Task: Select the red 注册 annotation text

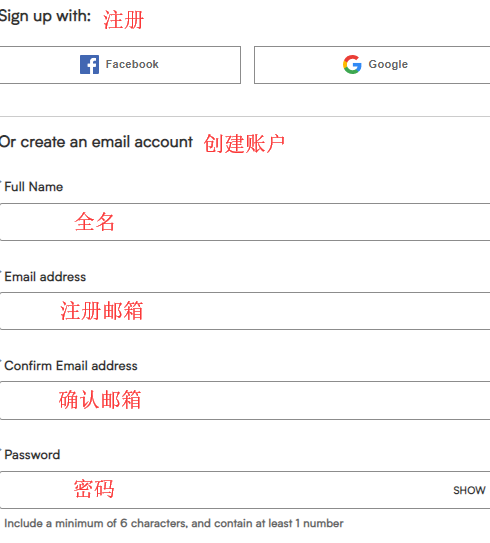Action: coord(123,20)
